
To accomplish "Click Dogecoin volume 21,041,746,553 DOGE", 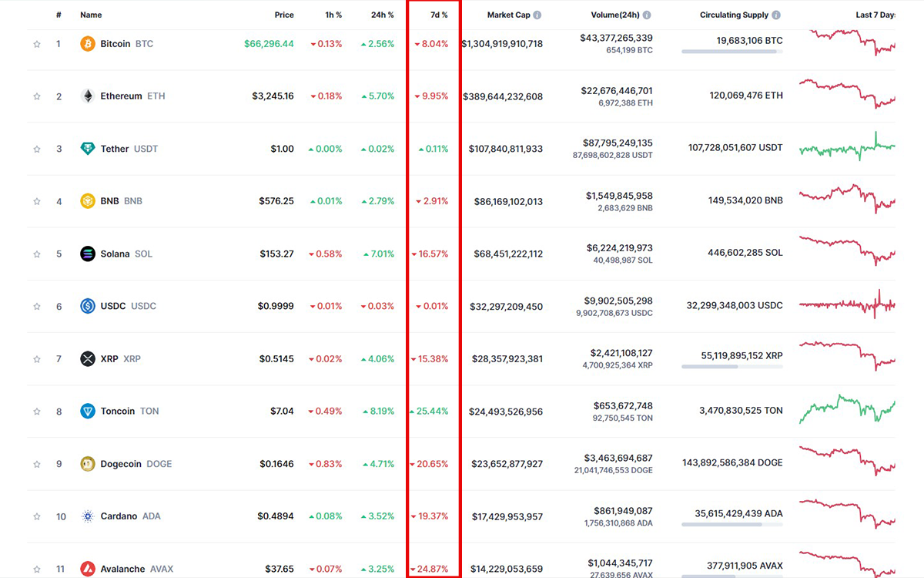I will tap(613, 470).
